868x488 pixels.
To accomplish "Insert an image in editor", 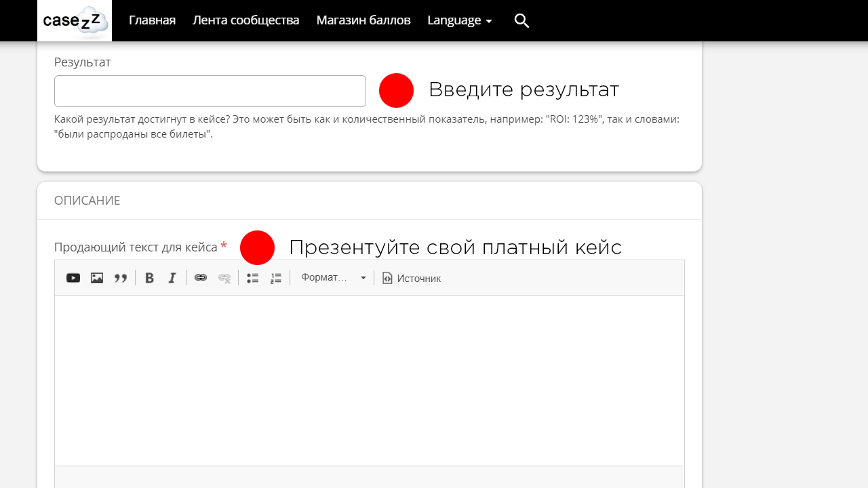I will coord(97,278).
